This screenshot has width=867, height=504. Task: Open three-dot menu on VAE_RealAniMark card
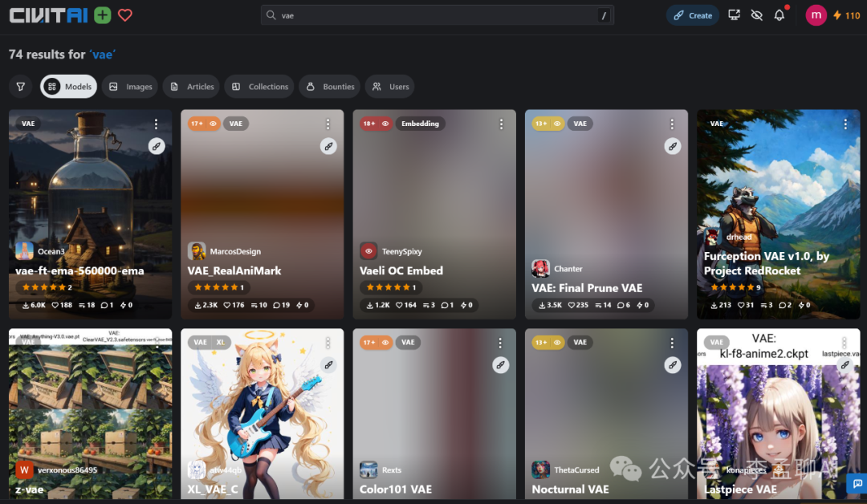[328, 124]
